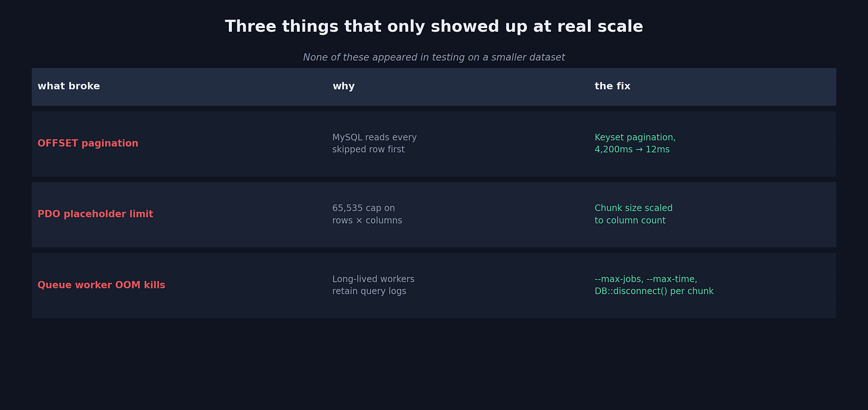
Task: Click the title 'Three things that only showed up at real scale'
Action: (x=434, y=27)
